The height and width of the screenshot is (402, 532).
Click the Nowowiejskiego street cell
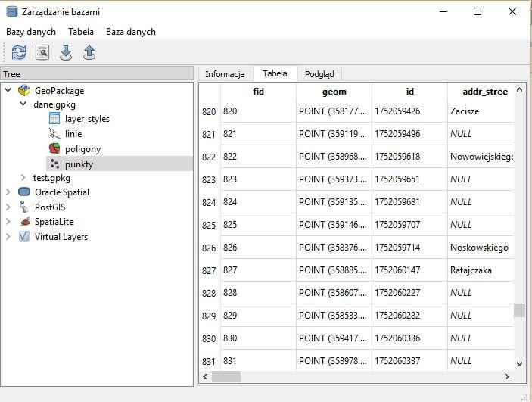(x=481, y=157)
